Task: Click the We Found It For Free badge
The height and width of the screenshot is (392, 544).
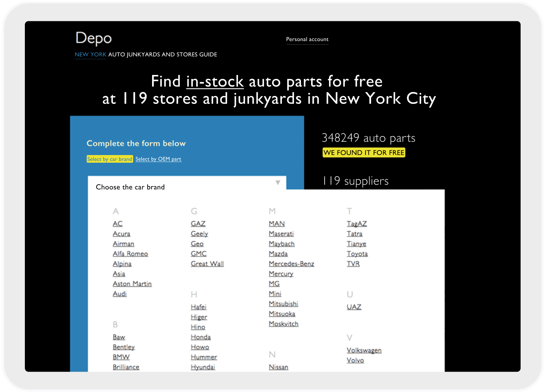Action: coord(364,152)
